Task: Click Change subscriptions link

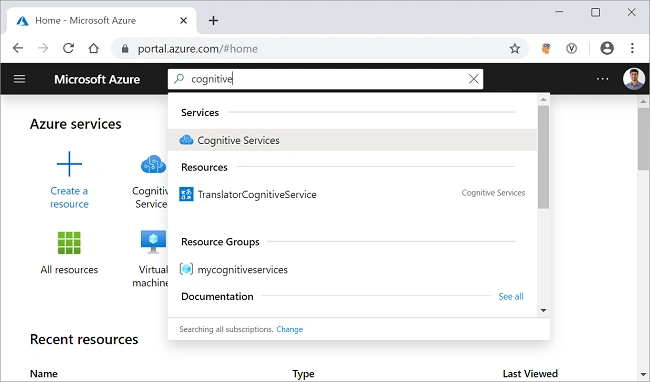Action: tap(290, 329)
